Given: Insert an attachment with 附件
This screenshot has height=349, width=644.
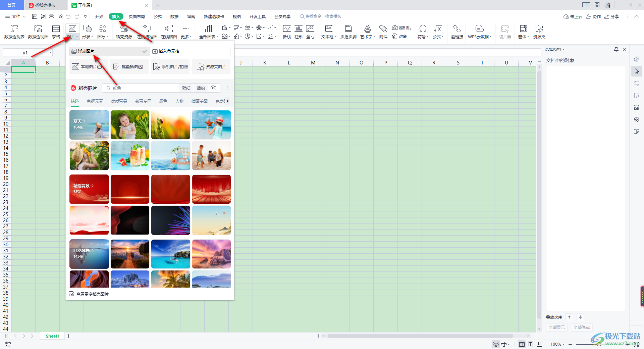Looking at the screenshot, I should point(383,32).
